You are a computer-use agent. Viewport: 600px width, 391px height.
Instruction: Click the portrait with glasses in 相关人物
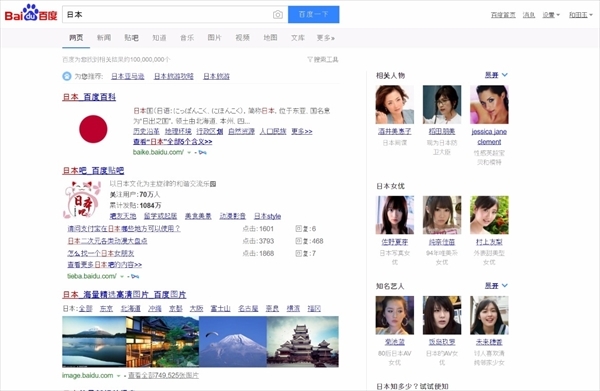coord(442,104)
